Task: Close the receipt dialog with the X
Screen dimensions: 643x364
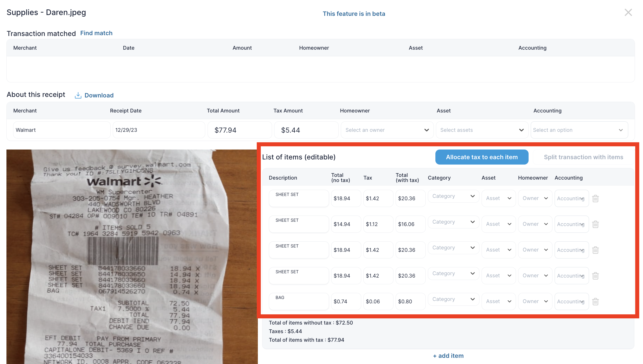Action: [x=628, y=12]
